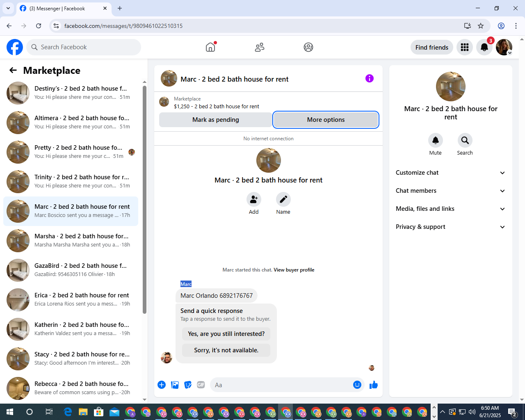Click Mark as pending button
The image size is (525, 420).
tap(215, 120)
